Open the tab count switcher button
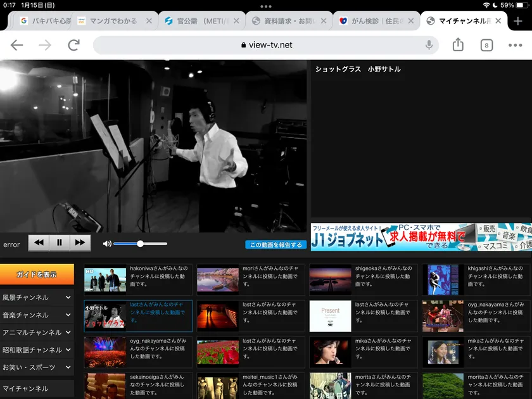Viewport: 532px width, 399px height. 486,45
